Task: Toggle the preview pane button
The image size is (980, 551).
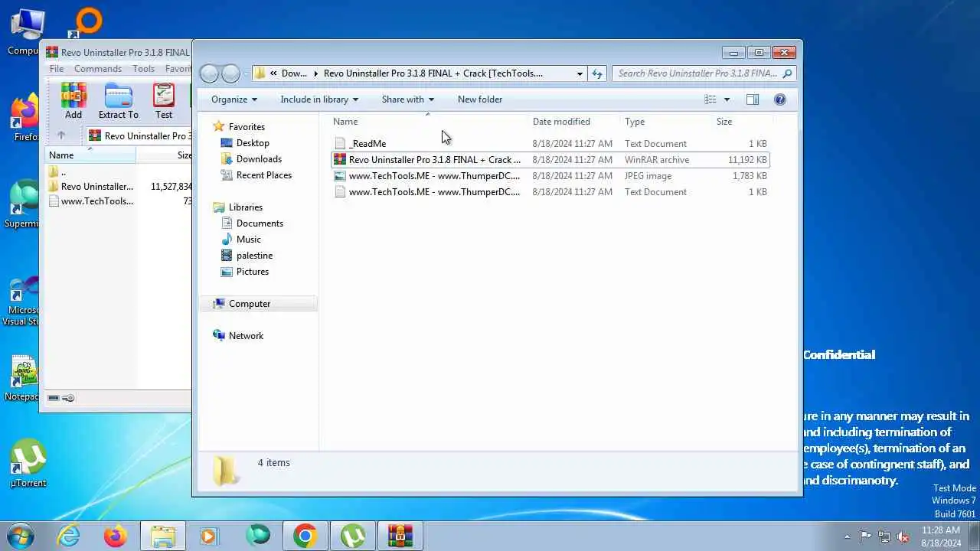Action: (x=753, y=99)
